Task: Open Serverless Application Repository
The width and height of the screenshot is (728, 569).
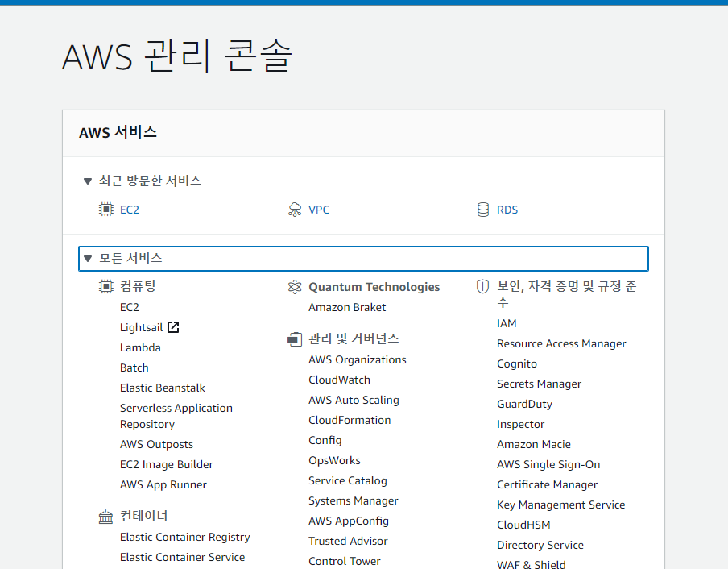Action: point(176,416)
